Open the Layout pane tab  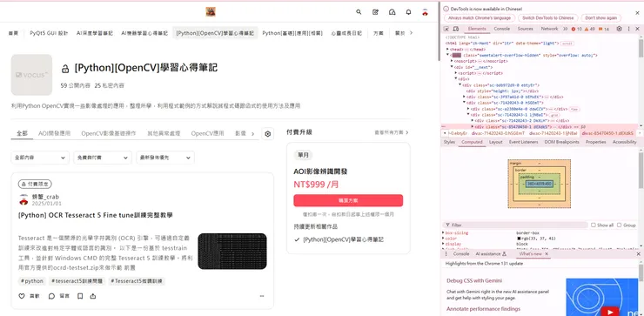click(x=495, y=142)
